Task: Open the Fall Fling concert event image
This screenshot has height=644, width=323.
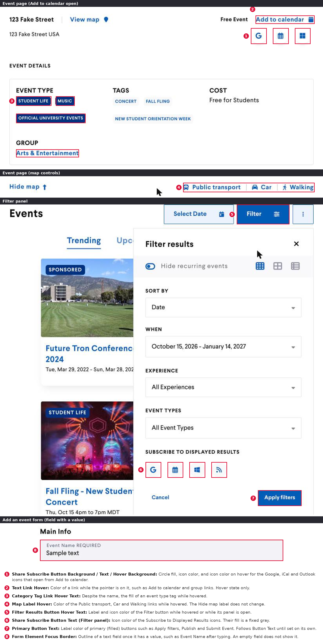Action: click(x=87, y=441)
